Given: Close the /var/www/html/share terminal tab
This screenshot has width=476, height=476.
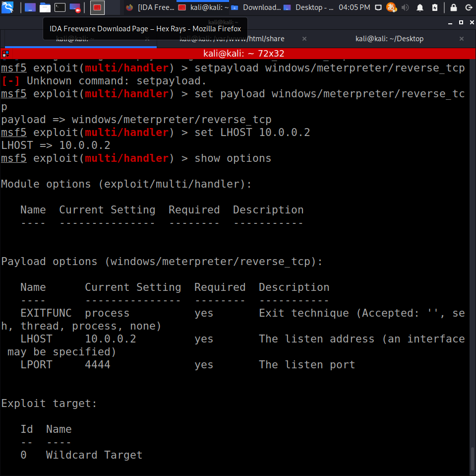Looking at the screenshot, I should (304, 39).
